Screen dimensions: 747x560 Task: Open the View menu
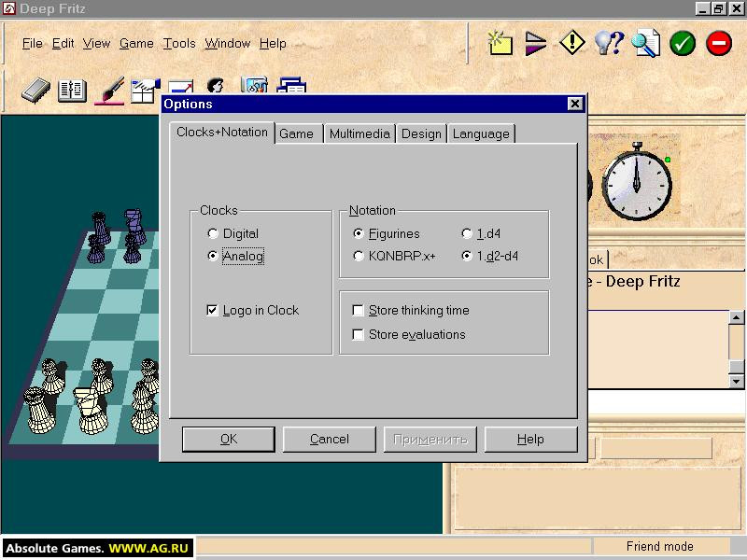pos(97,43)
